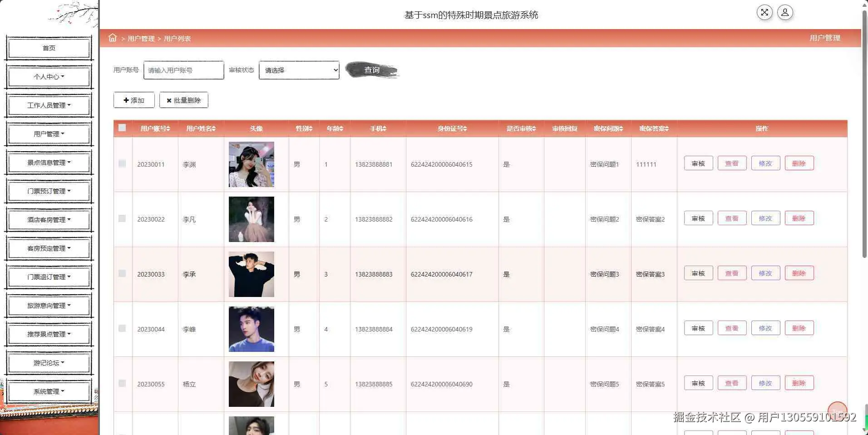Open 系统管理 in the sidebar

49,391
